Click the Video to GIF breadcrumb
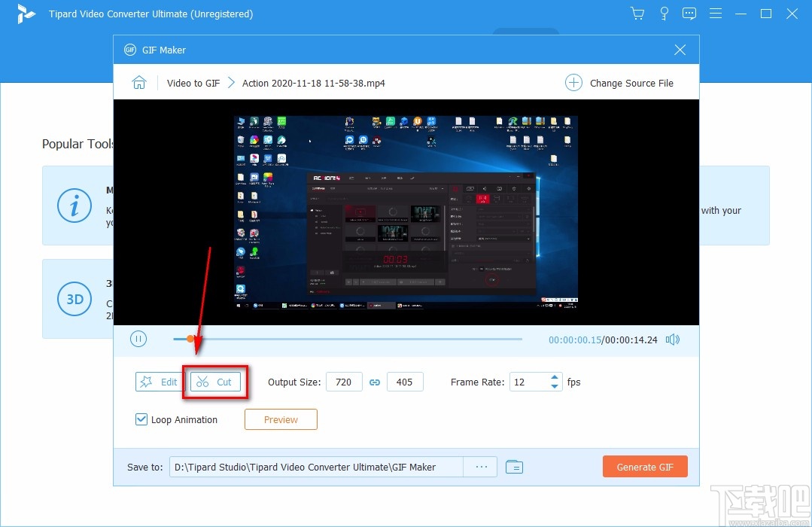Viewport: 812px width, 527px height. 193,83
